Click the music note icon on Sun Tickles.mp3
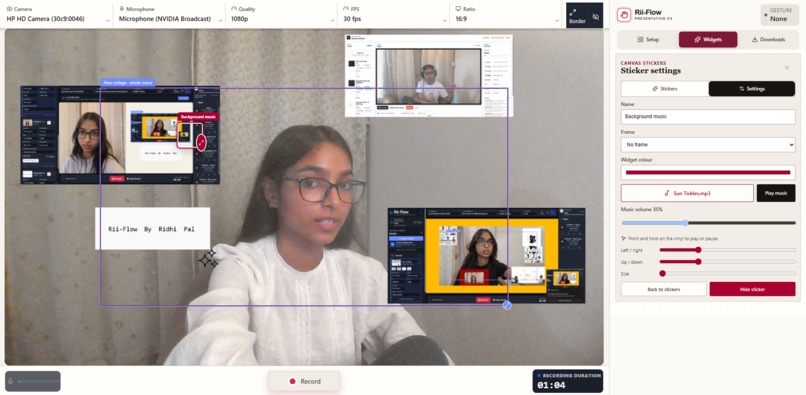This screenshot has width=806, height=395. pos(667,193)
